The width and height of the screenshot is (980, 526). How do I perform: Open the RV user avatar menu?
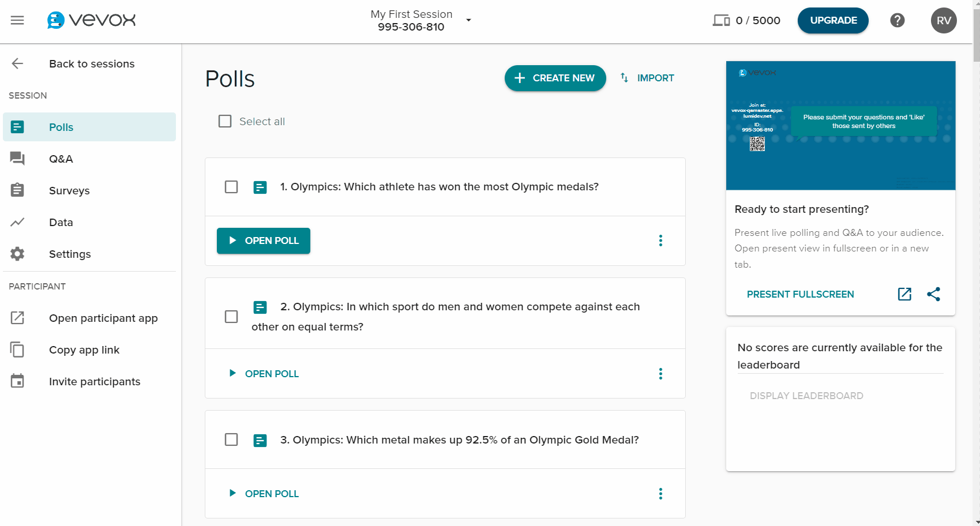[x=944, y=20]
